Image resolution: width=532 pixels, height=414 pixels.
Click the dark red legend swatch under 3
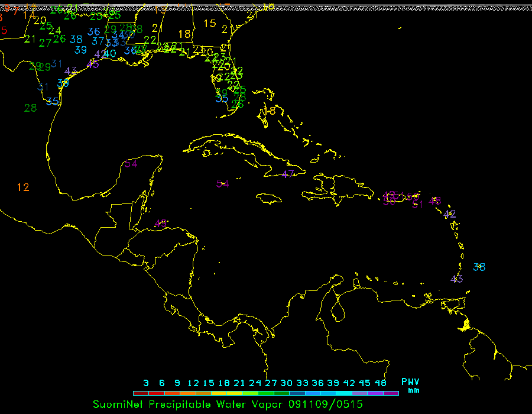[x=141, y=393]
